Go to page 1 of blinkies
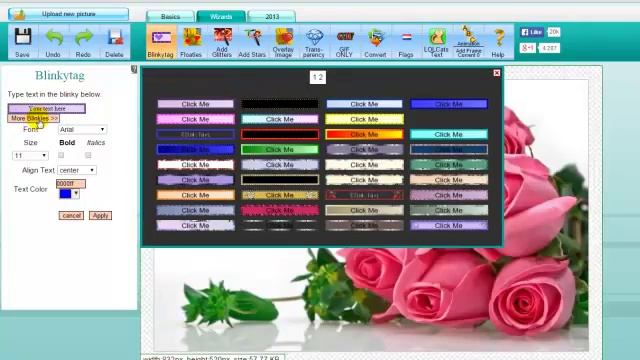640x360 pixels. click(315, 77)
